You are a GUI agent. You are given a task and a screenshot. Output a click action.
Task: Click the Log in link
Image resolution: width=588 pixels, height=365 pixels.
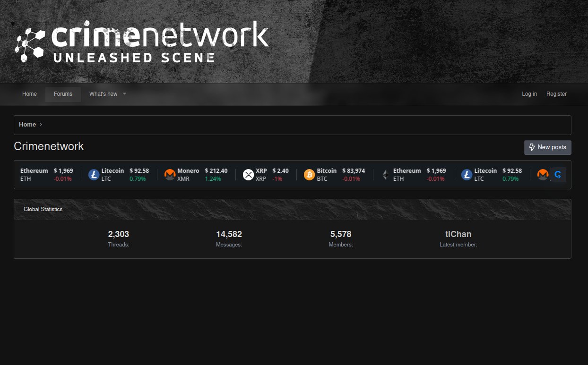529,94
